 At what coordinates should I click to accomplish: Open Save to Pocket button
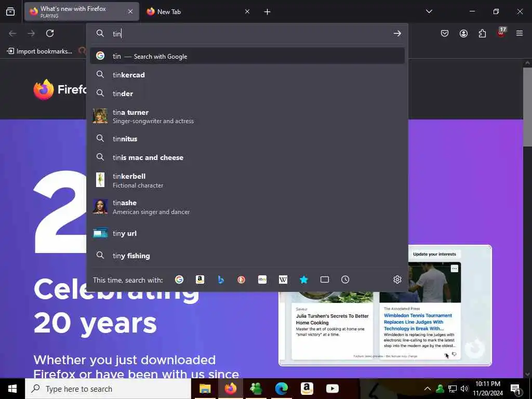tap(445, 33)
